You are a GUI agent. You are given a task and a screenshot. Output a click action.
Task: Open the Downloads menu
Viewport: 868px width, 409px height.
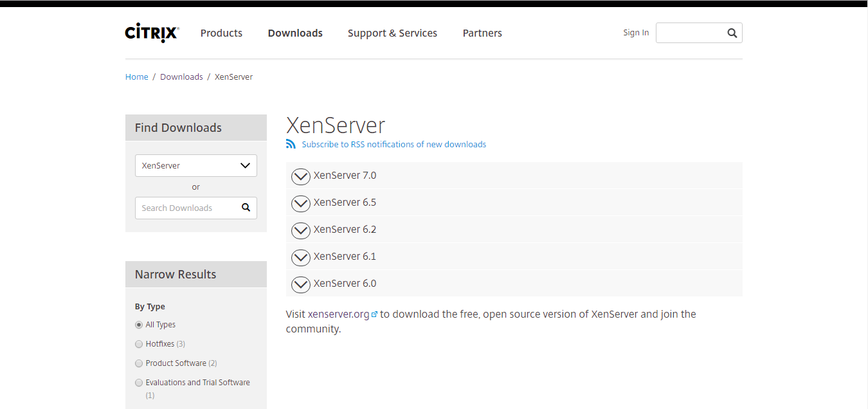tap(295, 33)
